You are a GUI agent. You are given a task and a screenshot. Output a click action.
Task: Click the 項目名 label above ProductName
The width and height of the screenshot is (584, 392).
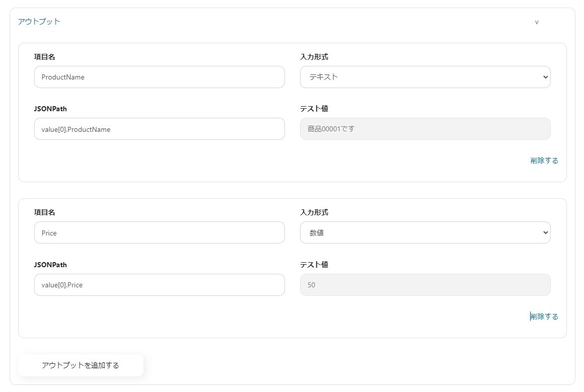pyautogui.click(x=45, y=57)
